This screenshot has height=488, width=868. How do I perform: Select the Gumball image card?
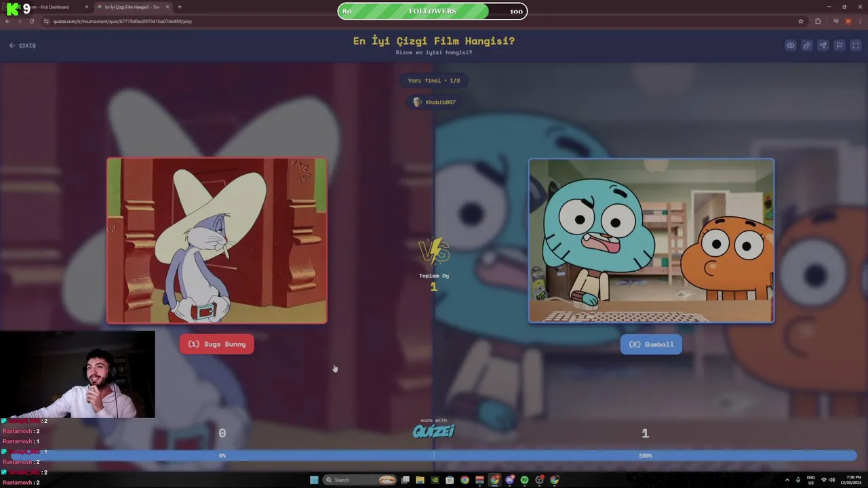point(651,241)
